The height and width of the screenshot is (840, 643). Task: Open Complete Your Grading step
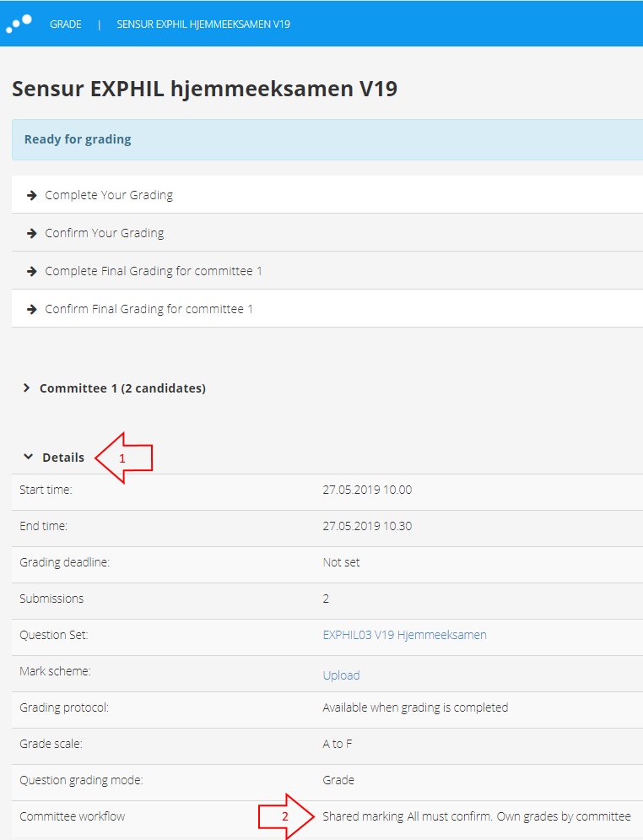(x=109, y=195)
